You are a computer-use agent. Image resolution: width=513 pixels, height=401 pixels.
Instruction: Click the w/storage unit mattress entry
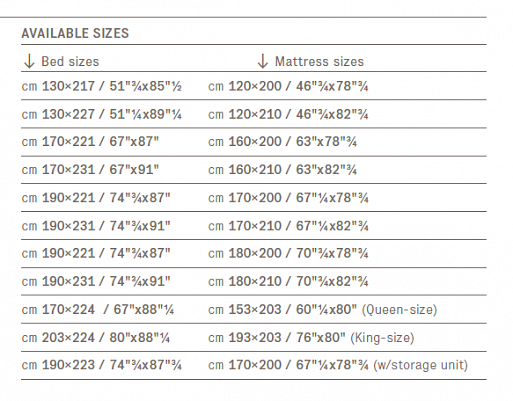338,365
